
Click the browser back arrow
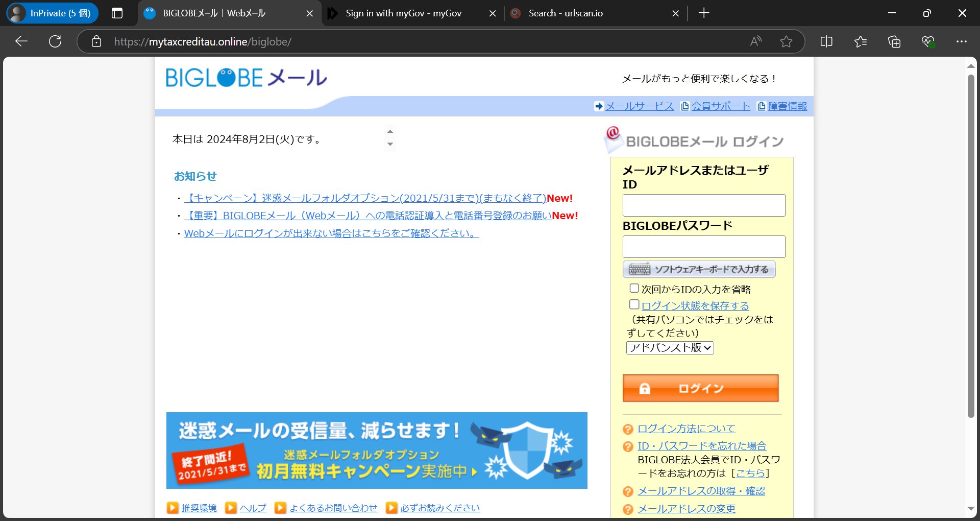[21, 41]
